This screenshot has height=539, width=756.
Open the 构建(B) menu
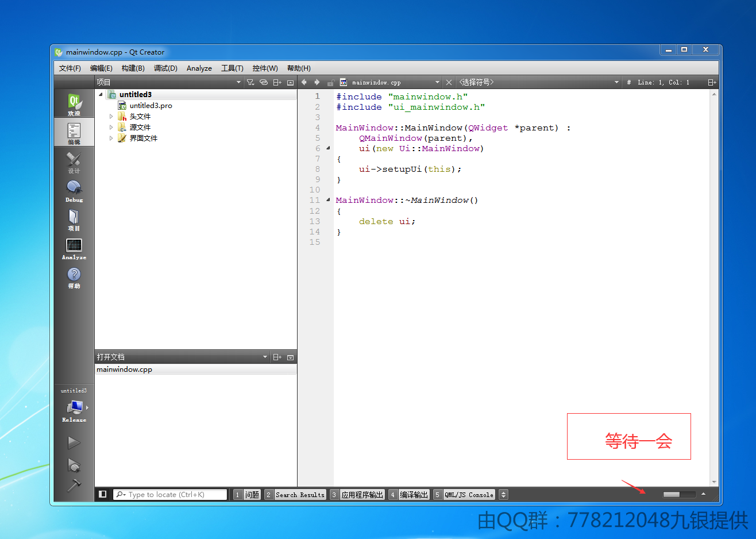pos(133,68)
